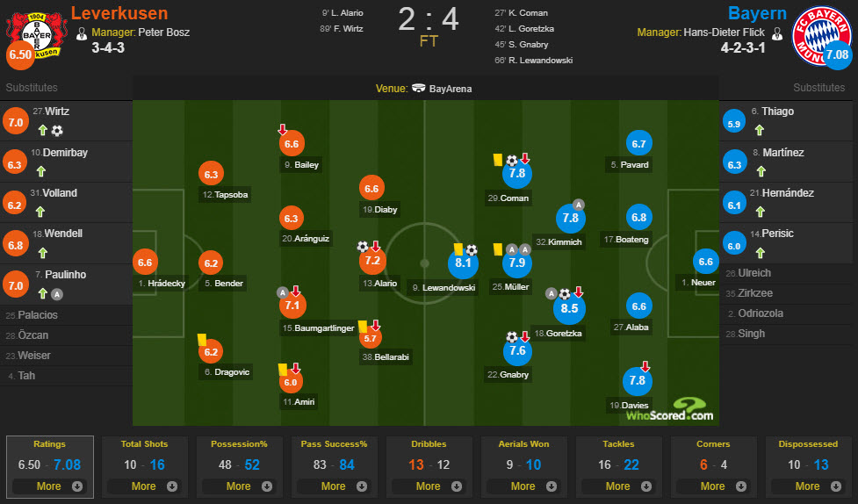
Task: Click the FC Bayern München crest
Action: click(821, 36)
